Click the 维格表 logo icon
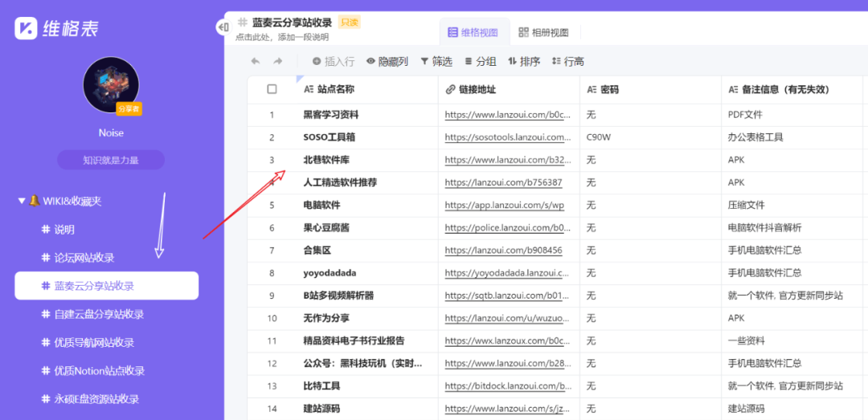 coord(26,27)
